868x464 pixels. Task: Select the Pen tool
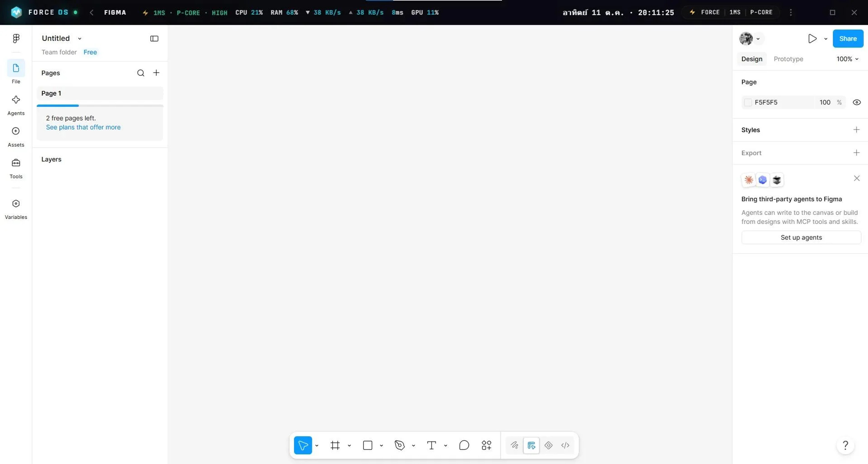pyautogui.click(x=400, y=445)
